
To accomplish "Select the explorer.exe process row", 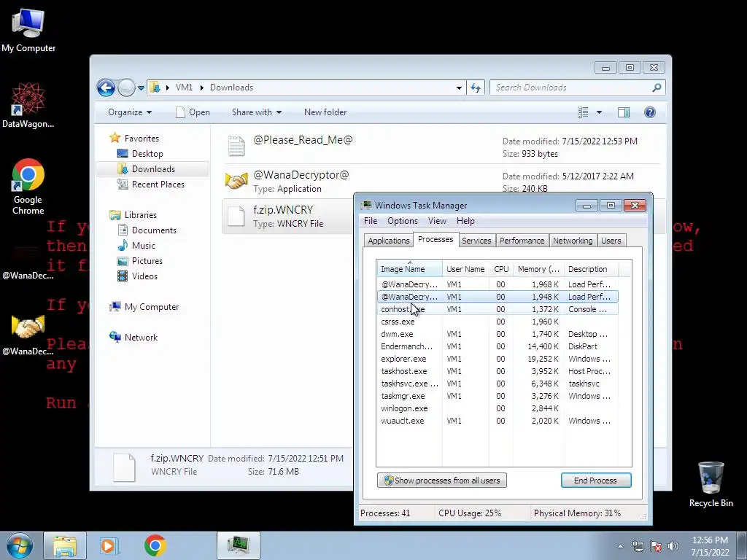I will (x=498, y=359).
